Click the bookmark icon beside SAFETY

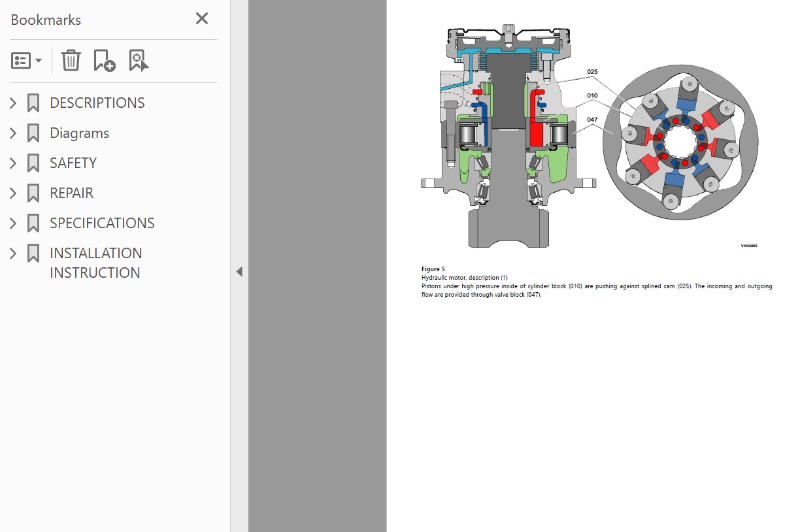pos(33,163)
